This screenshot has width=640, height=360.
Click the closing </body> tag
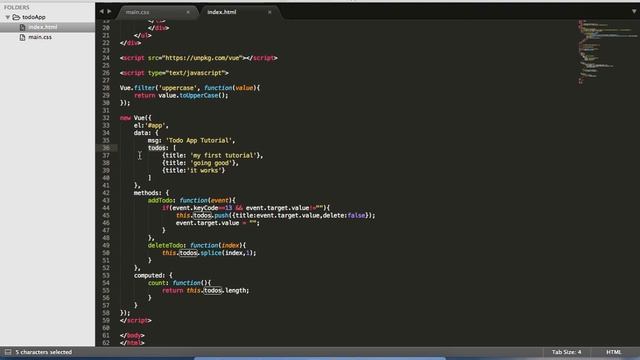tap(132, 336)
